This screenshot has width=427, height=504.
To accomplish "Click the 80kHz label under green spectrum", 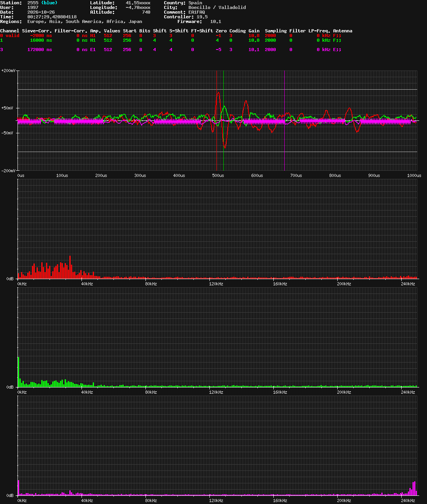I will tap(151, 392).
